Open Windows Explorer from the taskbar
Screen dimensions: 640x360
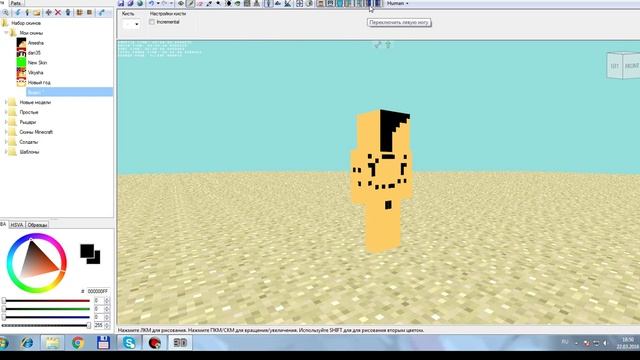(x=52, y=342)
